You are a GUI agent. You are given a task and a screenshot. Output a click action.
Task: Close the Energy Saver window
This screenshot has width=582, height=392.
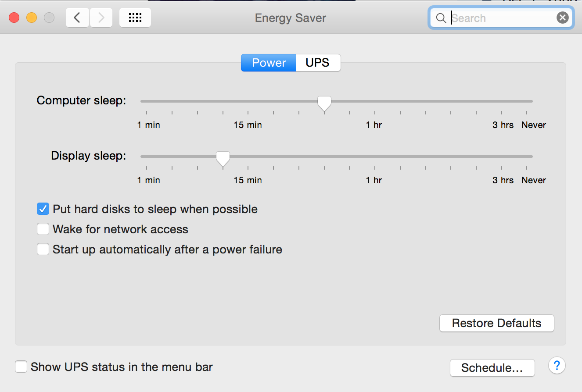14,18
